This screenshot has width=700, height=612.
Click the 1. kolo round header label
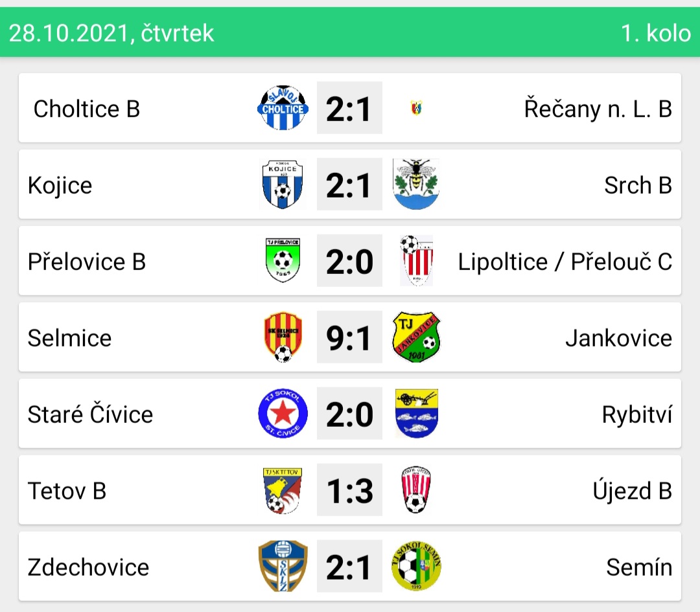(x=656, y=33)
